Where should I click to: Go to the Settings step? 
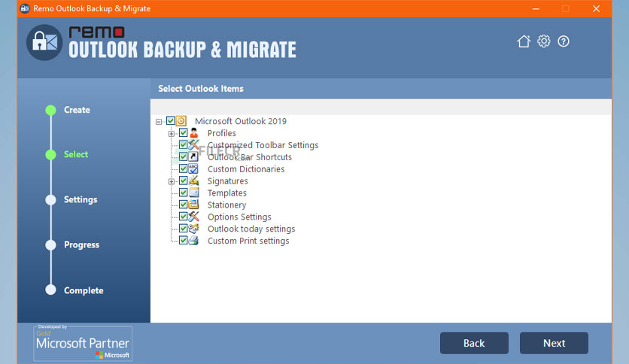(81, 199)
